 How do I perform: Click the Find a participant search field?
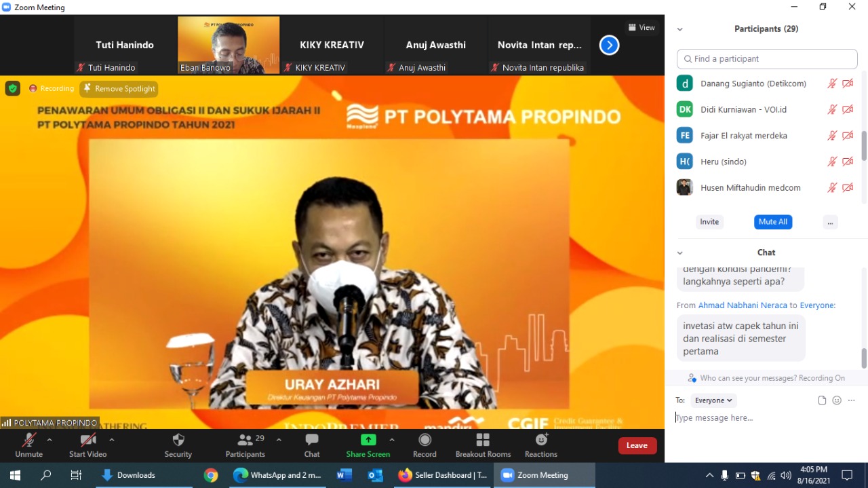click(767, 59)
